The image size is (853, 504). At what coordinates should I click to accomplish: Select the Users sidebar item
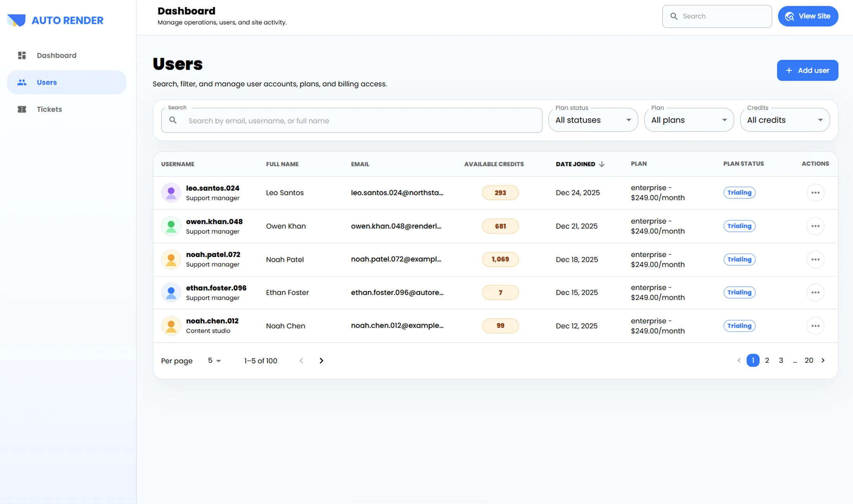coord(66,82)
